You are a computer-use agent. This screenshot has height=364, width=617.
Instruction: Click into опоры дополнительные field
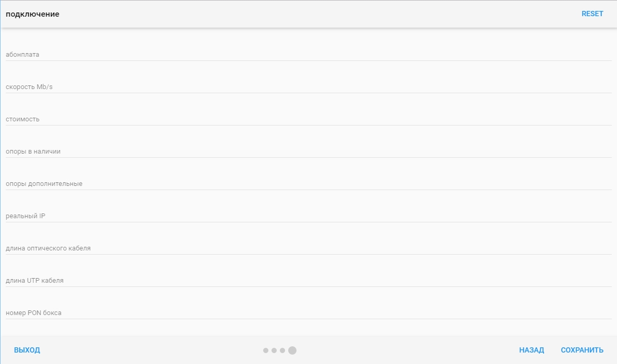tap(308, 183)
